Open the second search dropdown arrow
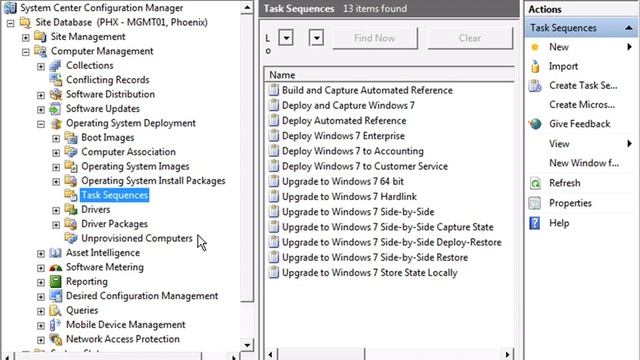This screenshot has width=640, height=360. (x=316, y=38)
